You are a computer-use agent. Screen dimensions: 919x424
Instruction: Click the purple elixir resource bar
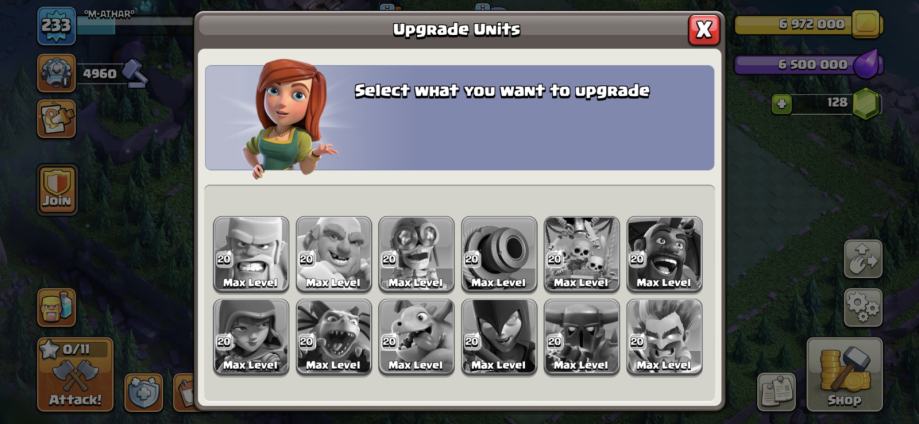[x=806, y=64]
